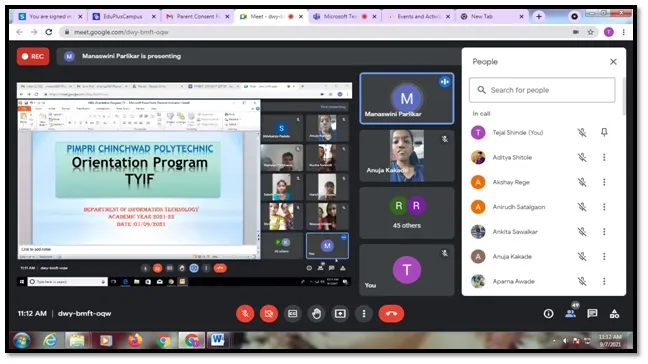Launch Internet Explorer from taskbar

50,340
